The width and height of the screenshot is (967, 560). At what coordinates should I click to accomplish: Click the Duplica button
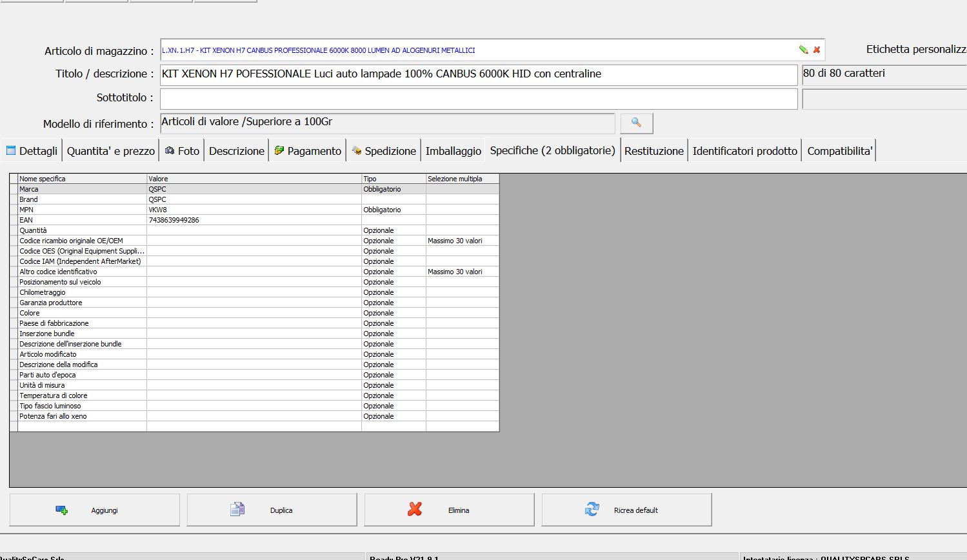tap(272, 510)
